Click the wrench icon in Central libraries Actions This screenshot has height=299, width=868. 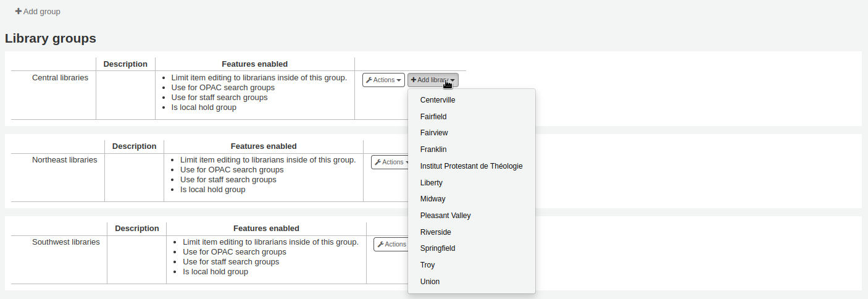(x=369, y=80)
